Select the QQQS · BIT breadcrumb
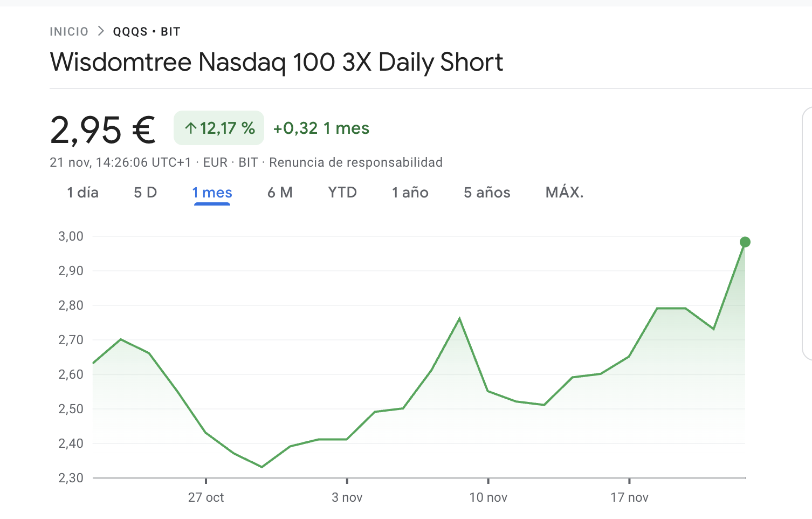 (x=146, y=32)
